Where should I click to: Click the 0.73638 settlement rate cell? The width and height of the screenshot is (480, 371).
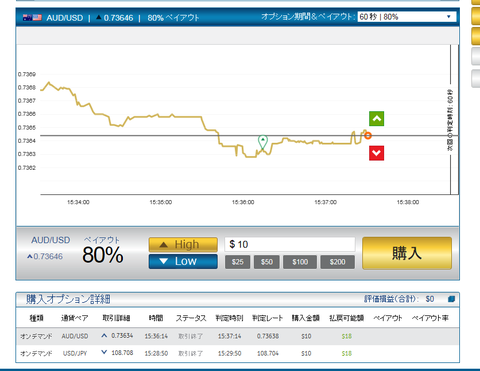pos(268,336)
